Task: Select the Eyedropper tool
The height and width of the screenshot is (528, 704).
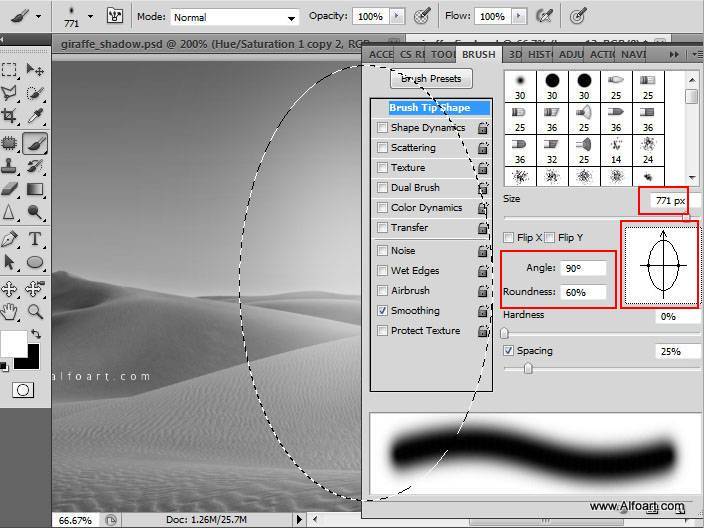Action: 35,116
